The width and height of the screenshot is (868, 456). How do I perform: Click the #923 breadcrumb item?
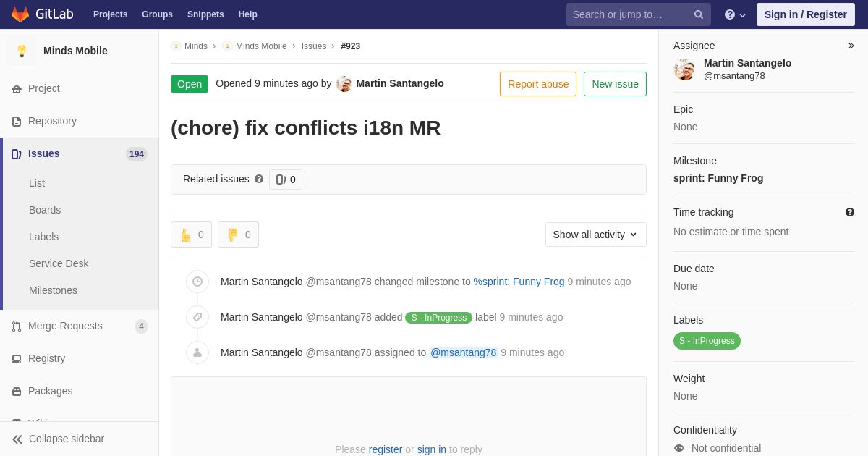coord(351,46)
